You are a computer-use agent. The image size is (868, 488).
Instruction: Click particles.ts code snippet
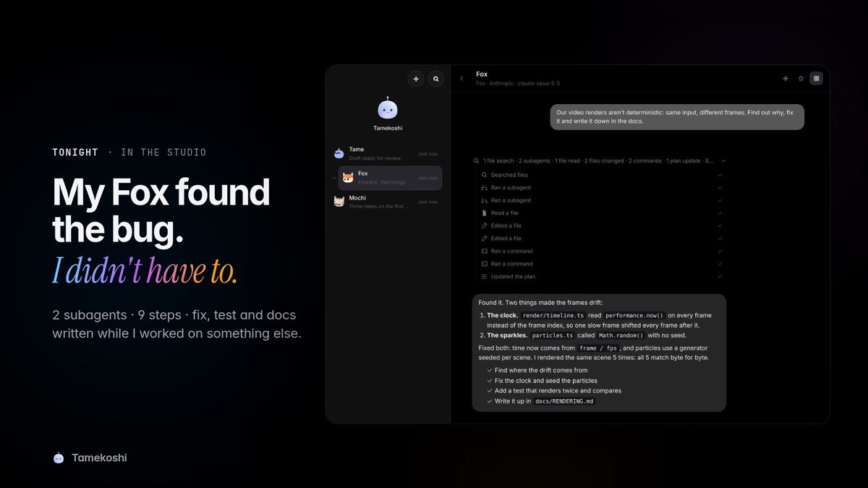click(x=553, y=335)
